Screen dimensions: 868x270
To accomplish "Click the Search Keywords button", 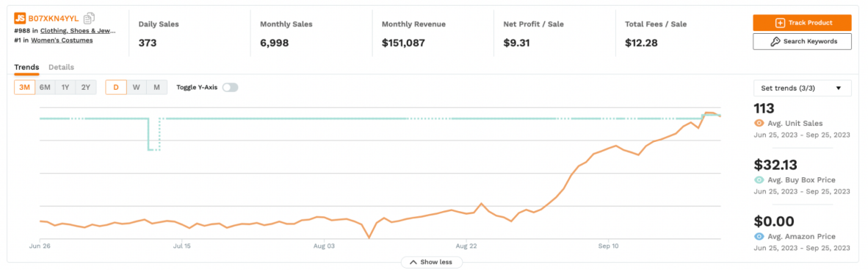I will 802,41.
